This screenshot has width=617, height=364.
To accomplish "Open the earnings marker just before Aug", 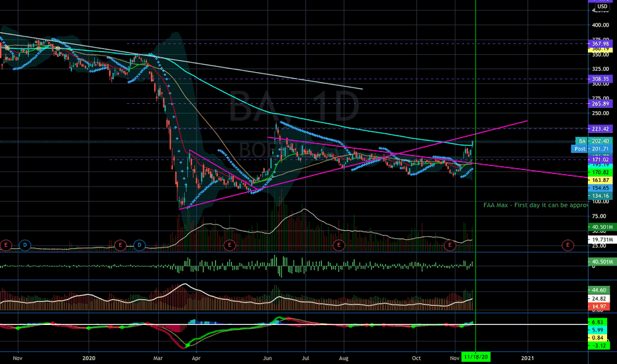I will [x=339, y=245].
